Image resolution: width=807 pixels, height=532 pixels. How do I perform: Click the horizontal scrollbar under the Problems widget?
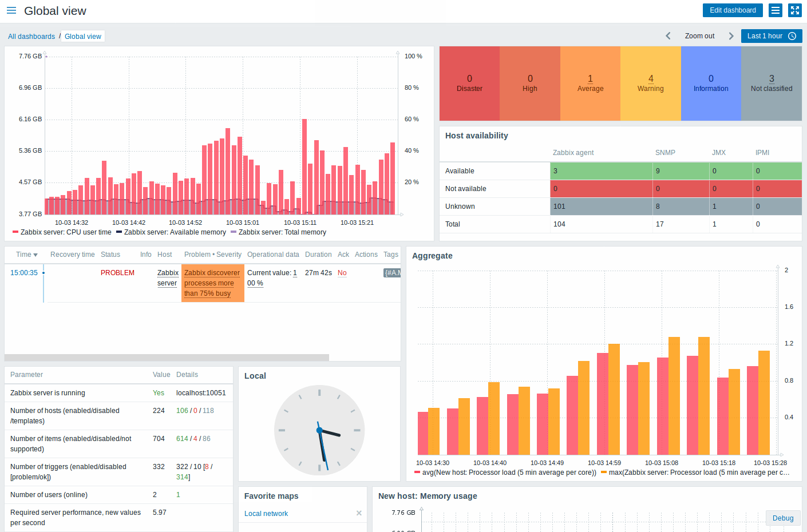point(166,357)
